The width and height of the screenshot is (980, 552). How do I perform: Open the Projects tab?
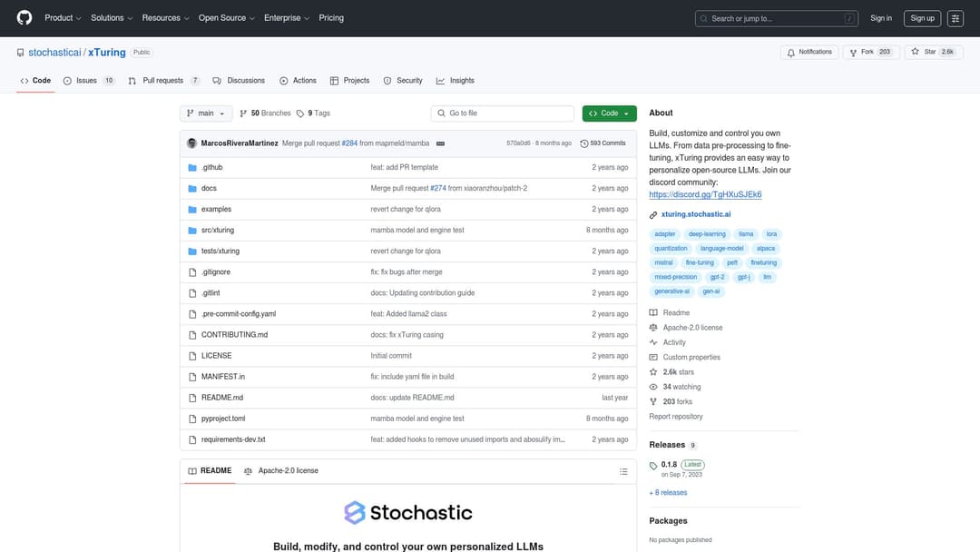[350, 81]
